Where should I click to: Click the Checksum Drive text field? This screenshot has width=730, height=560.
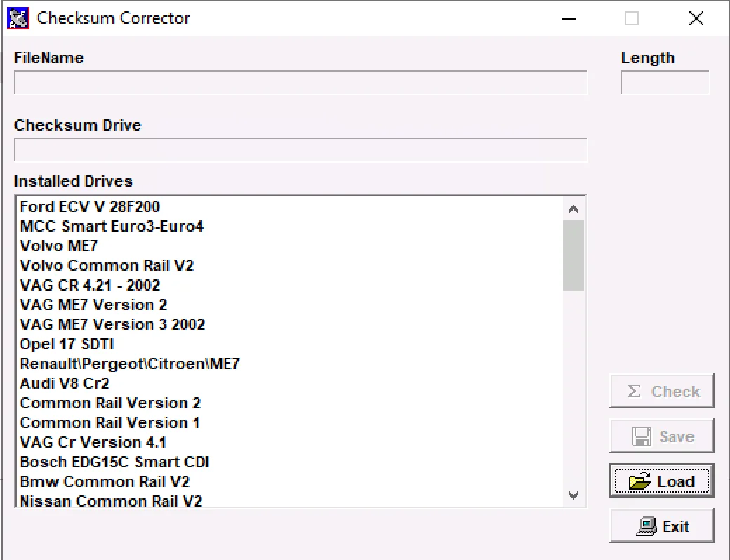[x=300, y=149]
